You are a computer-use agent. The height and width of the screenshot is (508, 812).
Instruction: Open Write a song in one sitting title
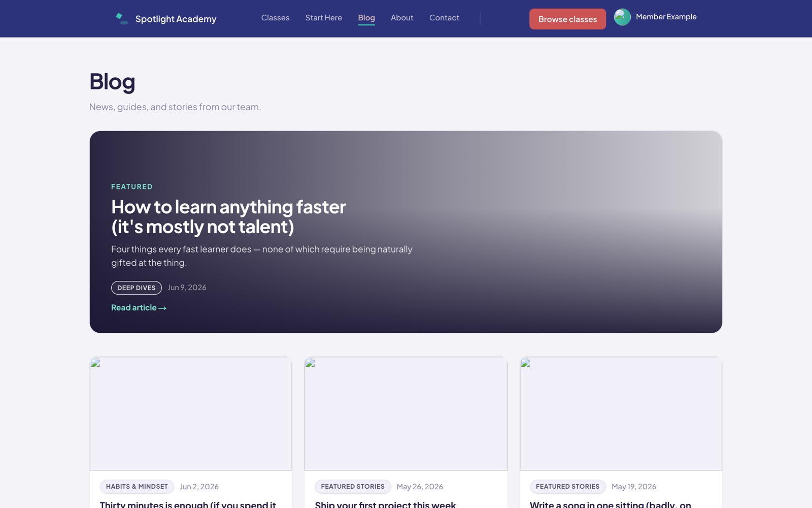pos(611,504)
